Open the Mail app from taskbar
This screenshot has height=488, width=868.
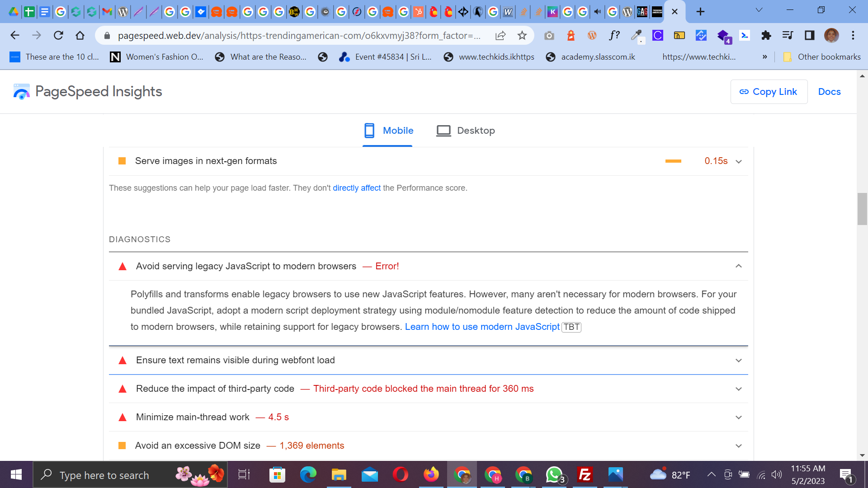[x=370, y=475]
